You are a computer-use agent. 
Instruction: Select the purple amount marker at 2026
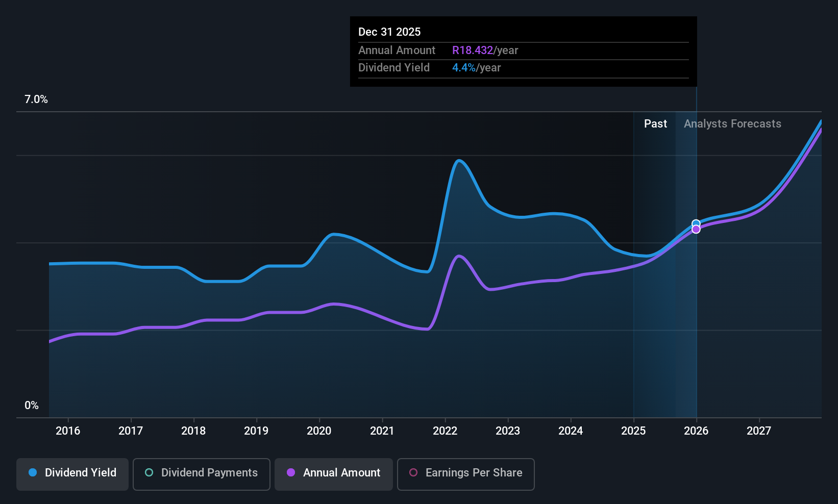coord(696,230)
